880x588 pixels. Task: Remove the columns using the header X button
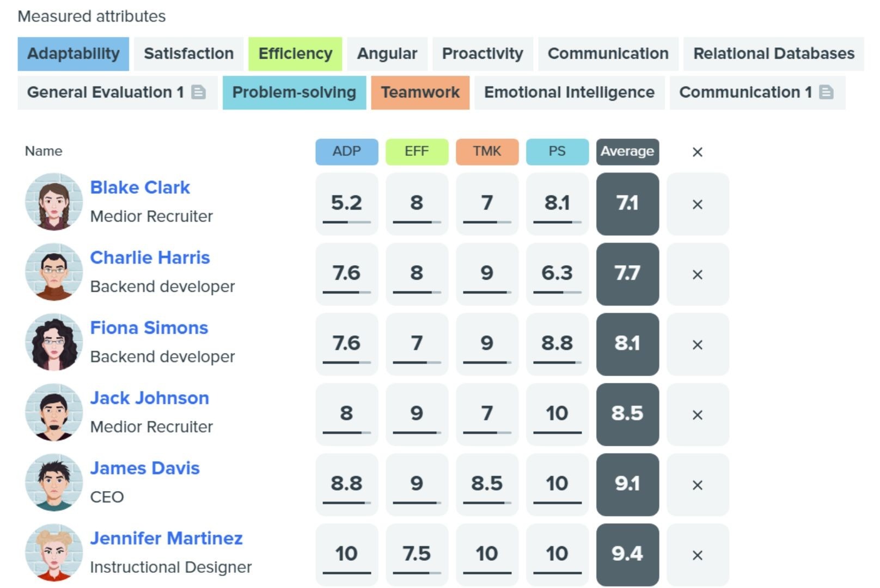[x=698, y=152]
